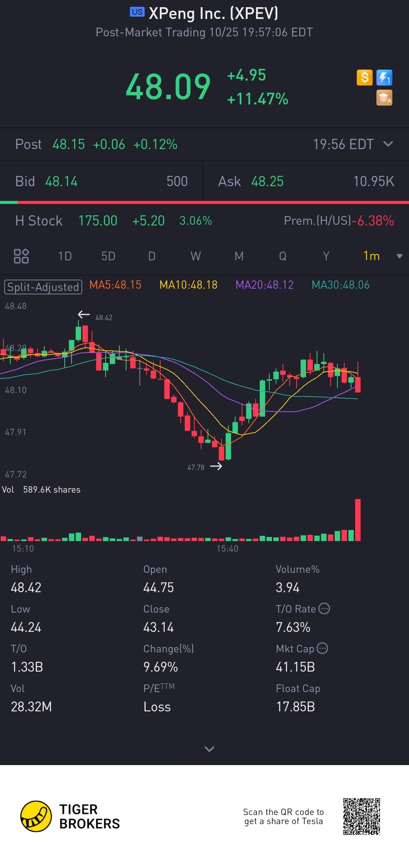Tap the Post-Market Trading timestamp line
Viewport: 409px width, 868px height.
204,33
